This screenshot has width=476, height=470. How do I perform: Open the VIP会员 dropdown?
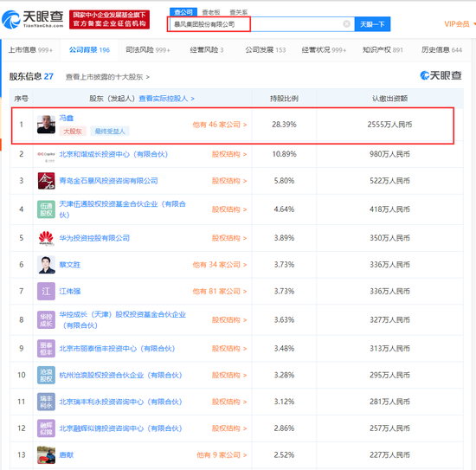[460, 24]
